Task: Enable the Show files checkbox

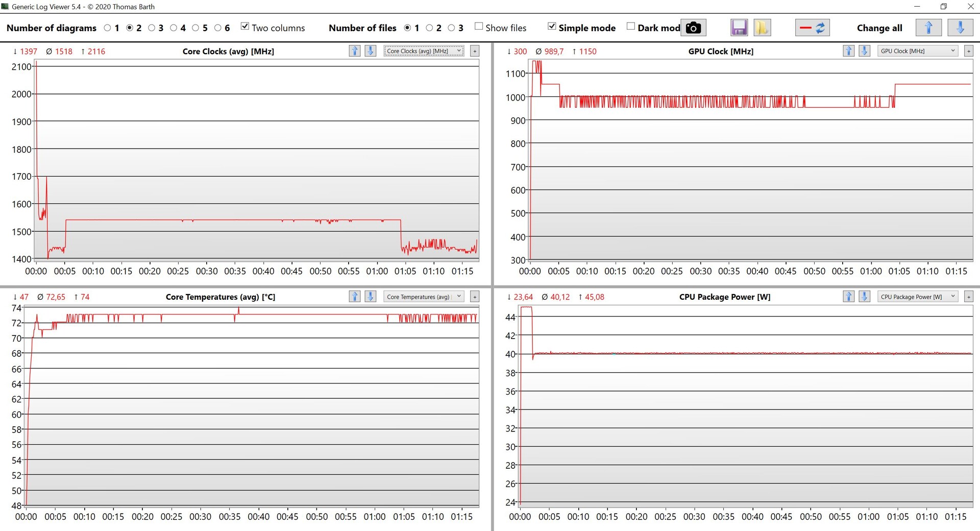Action: (x=479, y=27)
